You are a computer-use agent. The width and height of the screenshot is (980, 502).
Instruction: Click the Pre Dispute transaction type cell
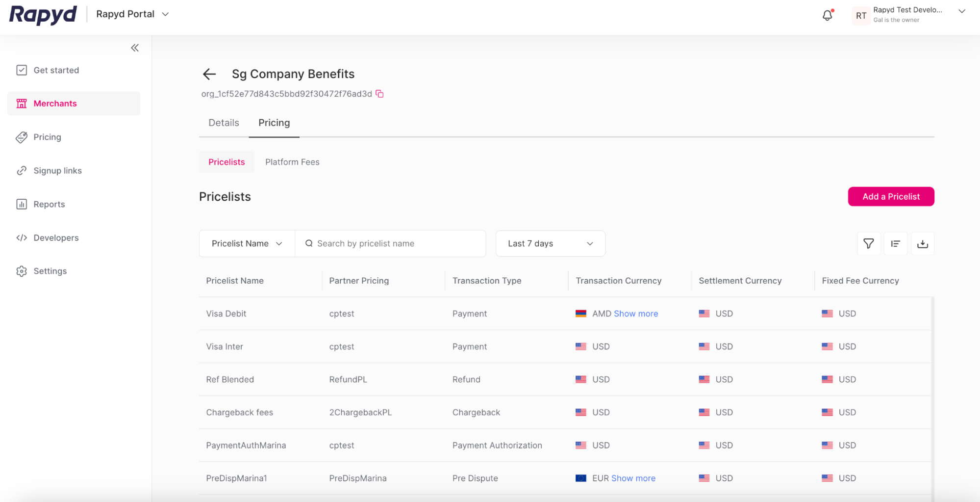(475, 478)
